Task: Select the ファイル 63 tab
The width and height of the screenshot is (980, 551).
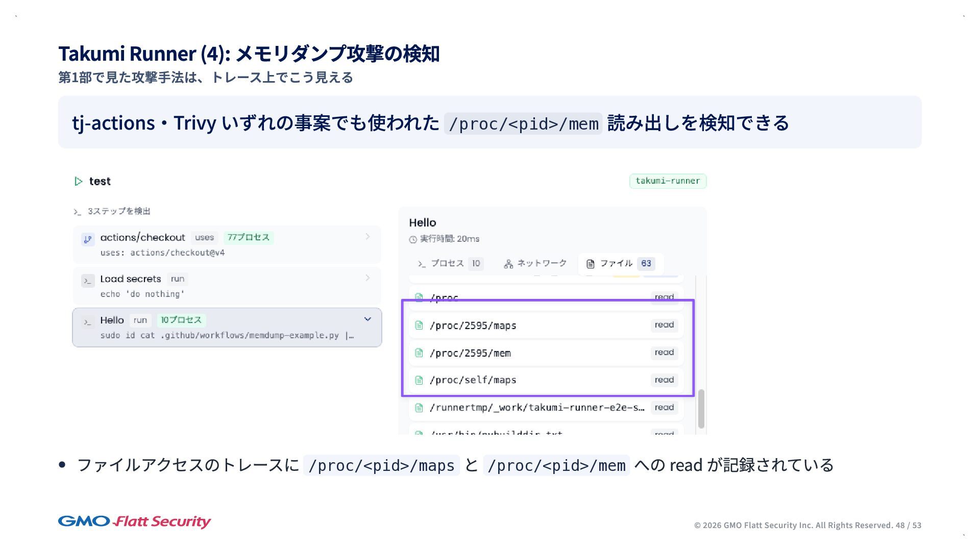Action: (620, 264)
